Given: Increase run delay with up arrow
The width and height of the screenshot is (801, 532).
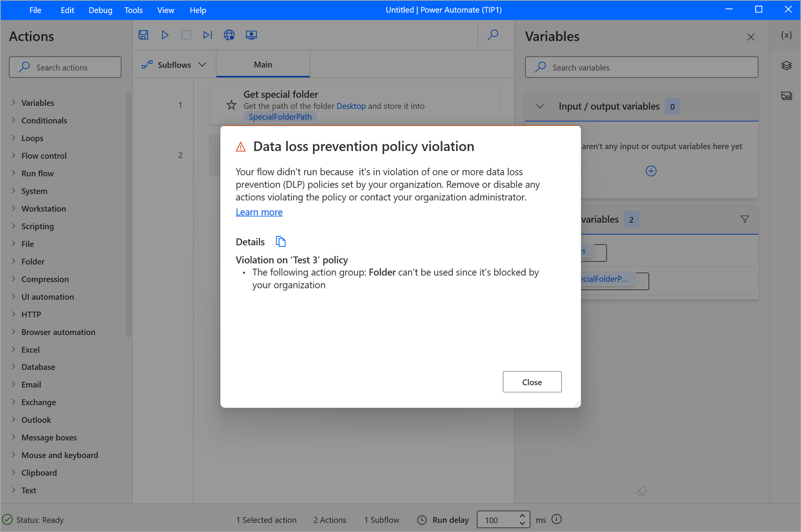Looking at the screenshot, I should (x=523, y=516).
